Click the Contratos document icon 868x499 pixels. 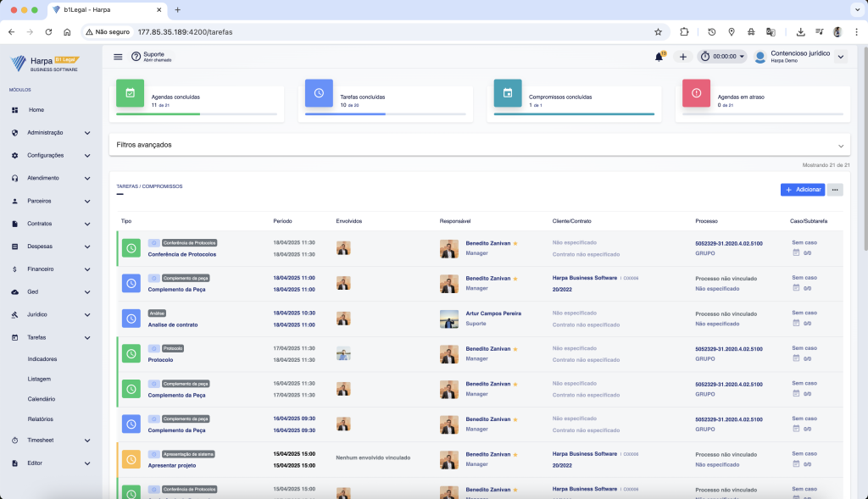[x=15, y=224]
